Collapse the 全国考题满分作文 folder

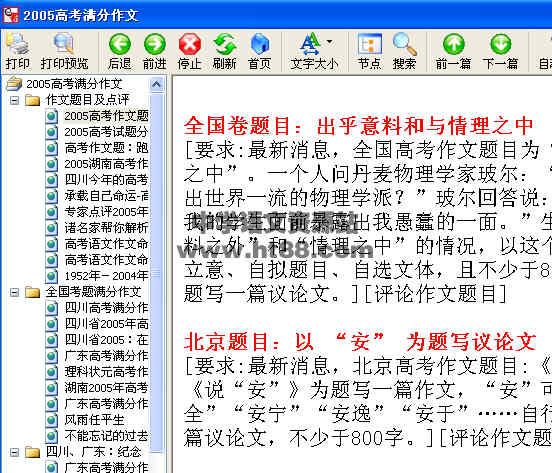click(x=14, y=292)
